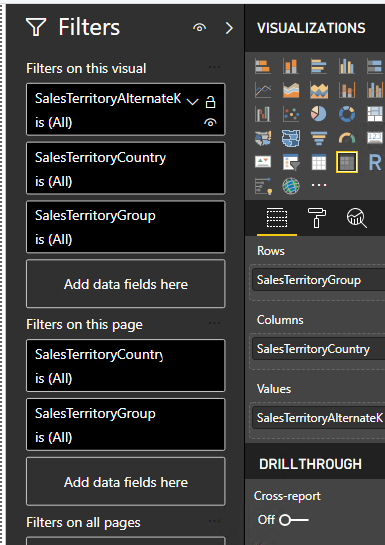
Task: Select the Slicer visual
Action: tap(290, 162)
